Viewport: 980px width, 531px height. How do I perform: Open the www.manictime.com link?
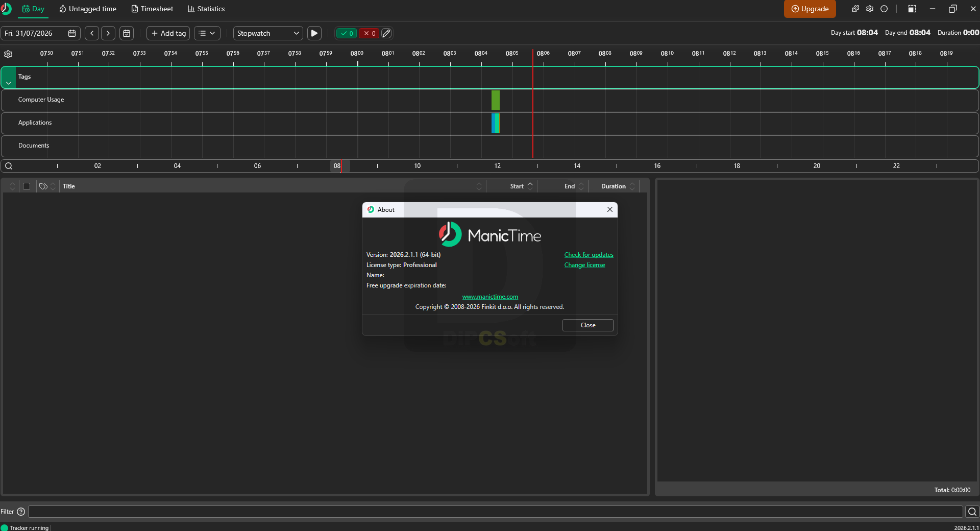click(490, 297)
